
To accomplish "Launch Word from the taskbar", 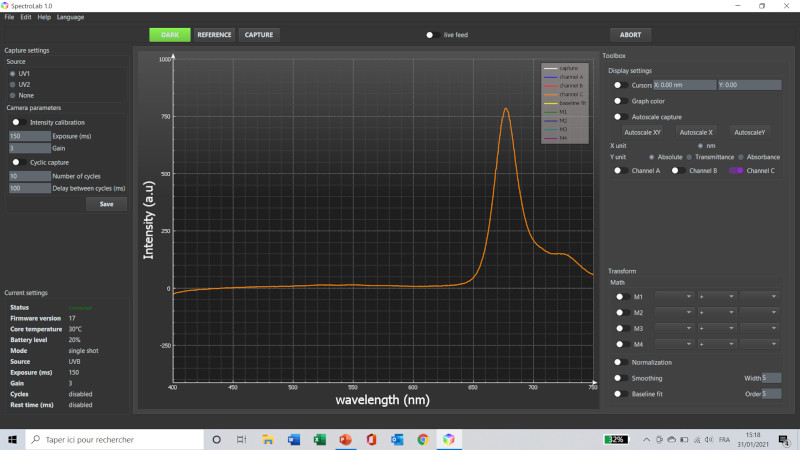I will tap(294, 439).
